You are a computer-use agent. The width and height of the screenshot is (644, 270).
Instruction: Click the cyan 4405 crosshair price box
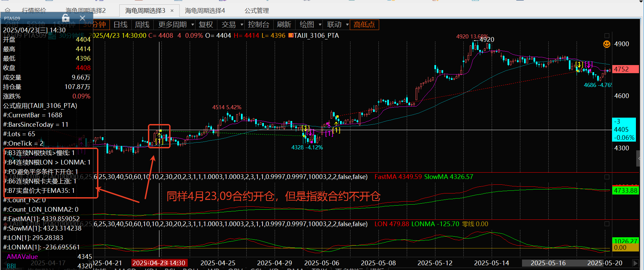624,129
